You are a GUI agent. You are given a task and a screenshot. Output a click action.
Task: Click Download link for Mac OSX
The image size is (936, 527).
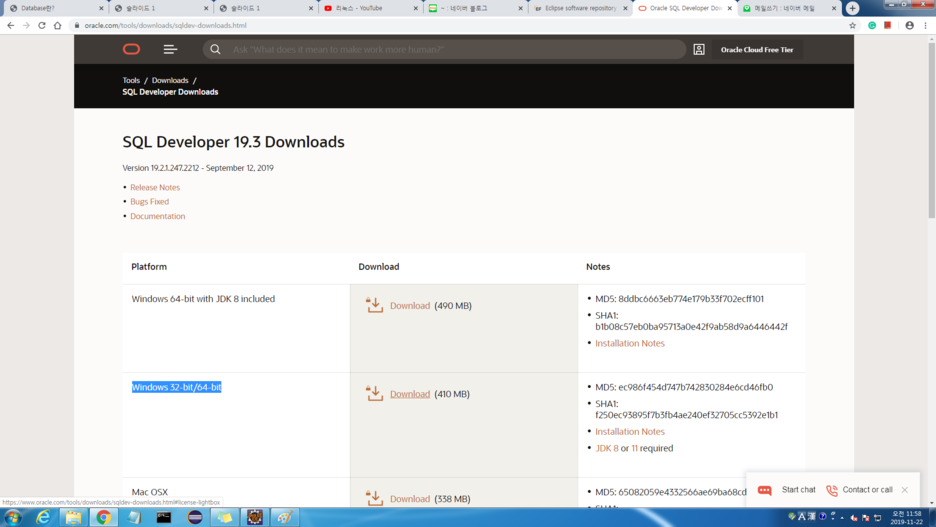(x=410, y=499)
